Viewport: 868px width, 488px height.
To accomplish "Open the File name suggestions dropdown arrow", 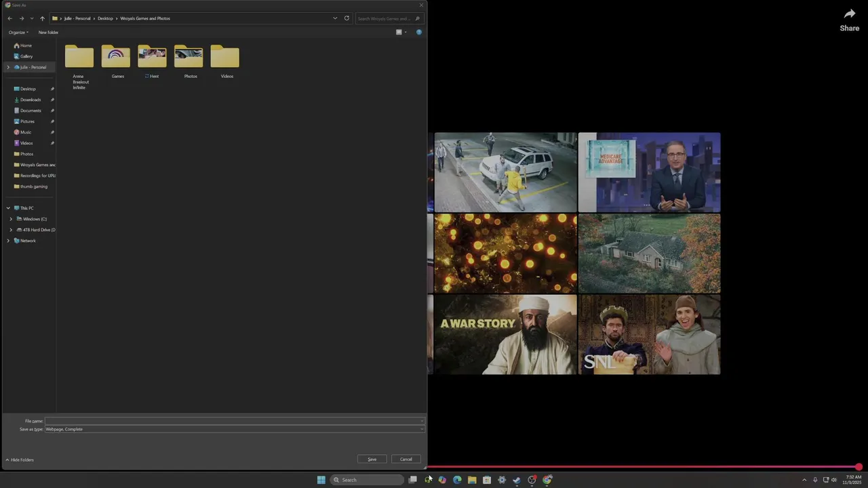I will coord(421,421).
